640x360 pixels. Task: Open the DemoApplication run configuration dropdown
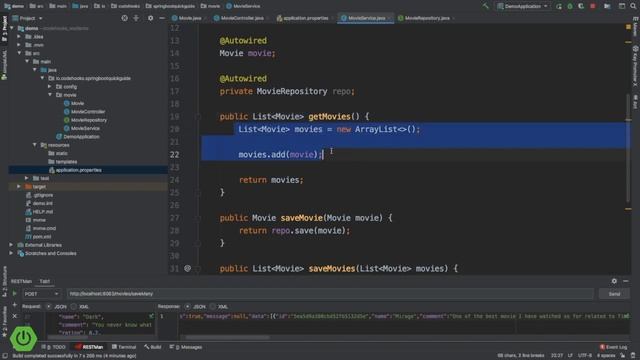[x=522, y=6]
